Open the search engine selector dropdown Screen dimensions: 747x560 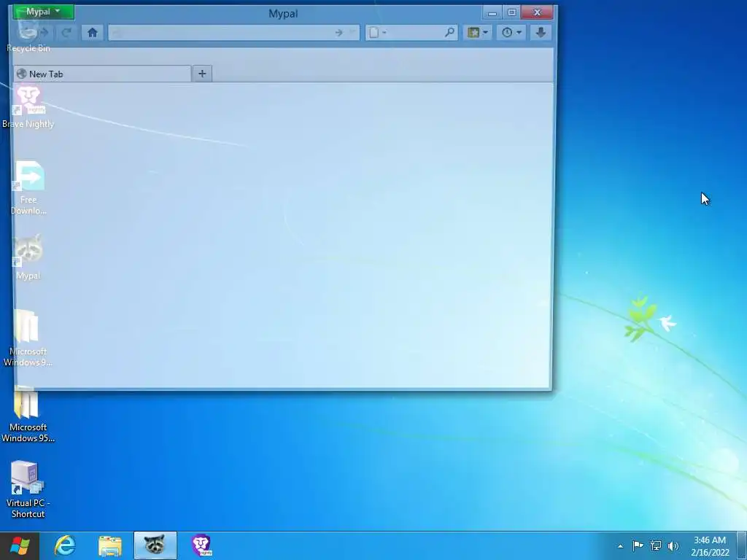378,32
